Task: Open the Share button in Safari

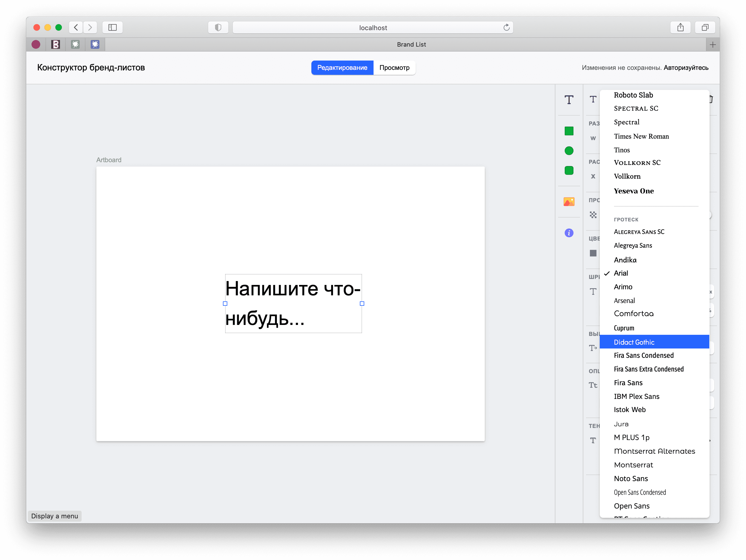Action: [681, 27]
